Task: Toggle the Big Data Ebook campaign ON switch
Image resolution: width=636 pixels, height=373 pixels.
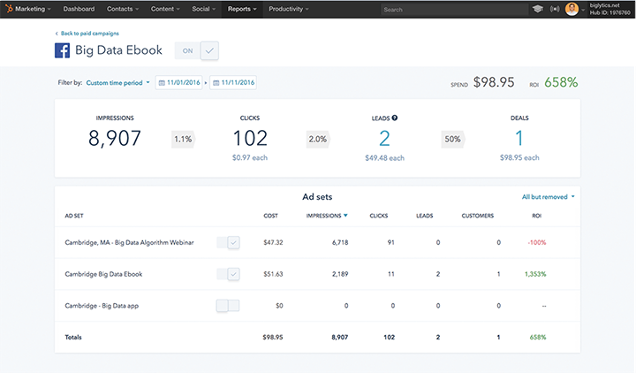Action: pos(197,51)
